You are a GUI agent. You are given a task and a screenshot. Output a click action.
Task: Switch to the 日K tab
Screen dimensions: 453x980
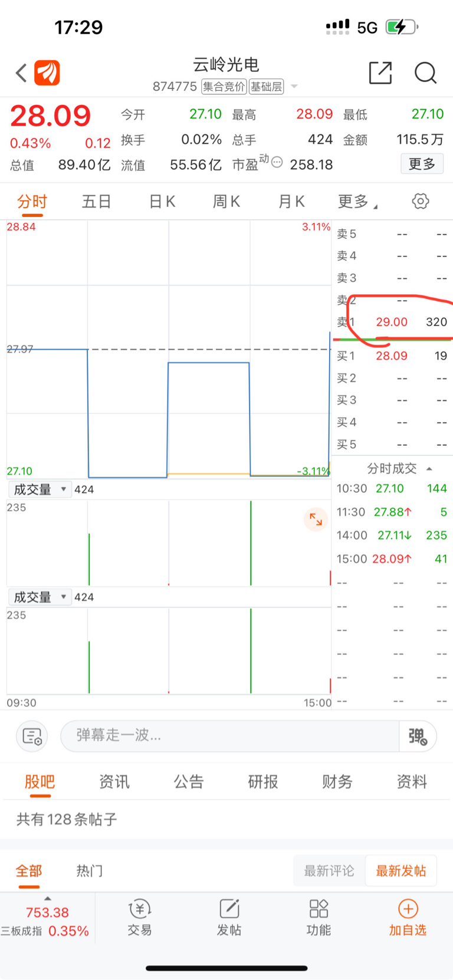[162, 202]
